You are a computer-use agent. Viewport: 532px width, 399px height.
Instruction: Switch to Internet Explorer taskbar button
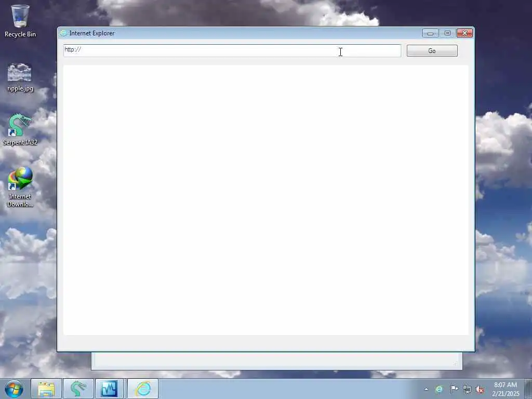[143, 389]
